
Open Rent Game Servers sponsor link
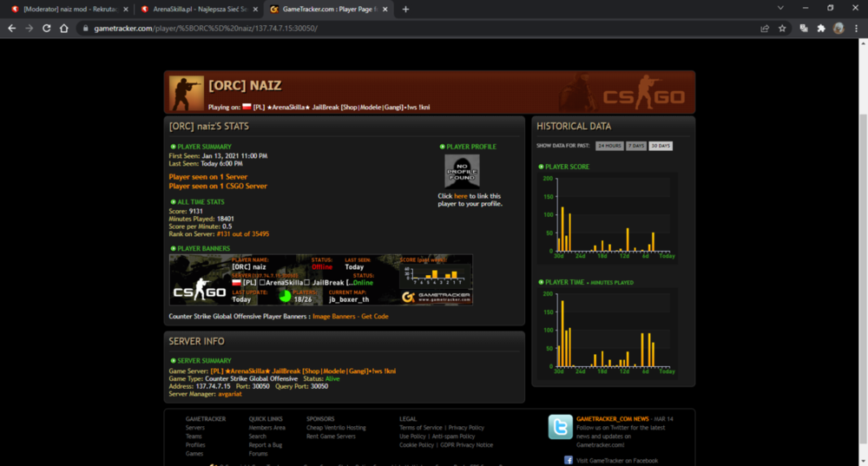331,436
